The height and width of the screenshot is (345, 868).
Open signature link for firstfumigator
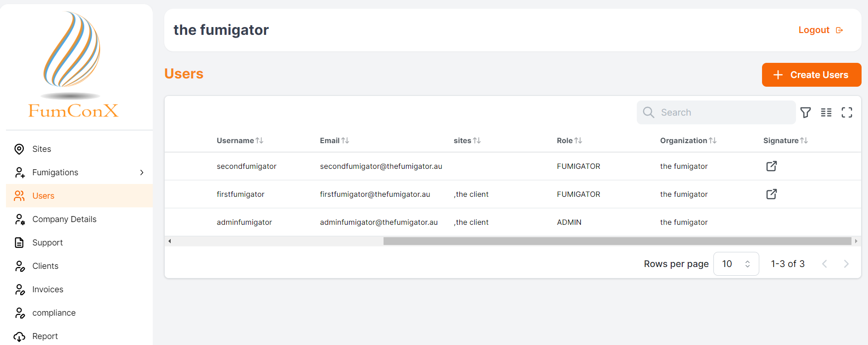coord(771,194)
